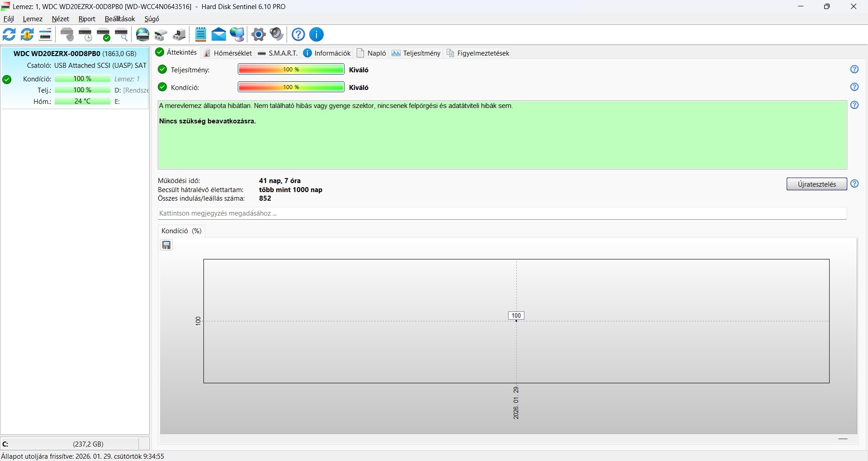Click the Újratesztelés button
This screenshot has width=868, height=461.
pyautogui.click(x=816, y=184)
